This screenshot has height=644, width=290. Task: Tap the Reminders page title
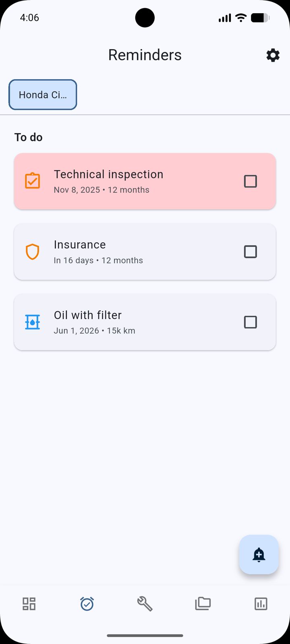tap(145, 55)
